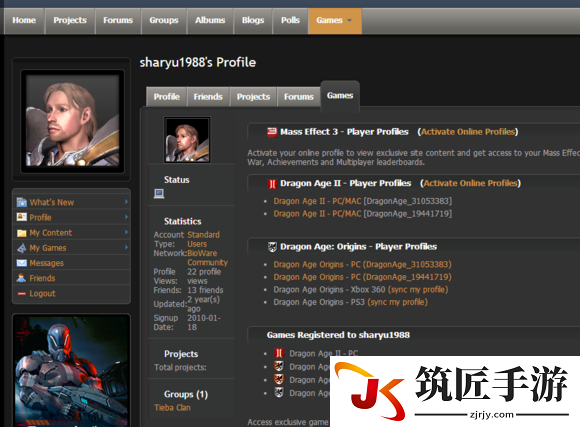Activate Online Profiles for Mass Effect 3

pos(468,132)
